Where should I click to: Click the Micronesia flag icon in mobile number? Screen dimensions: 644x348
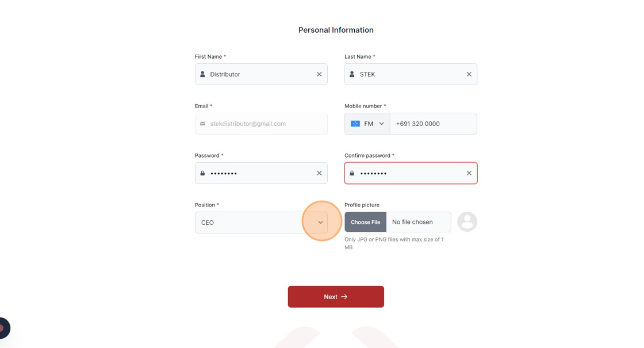point(355,124)
